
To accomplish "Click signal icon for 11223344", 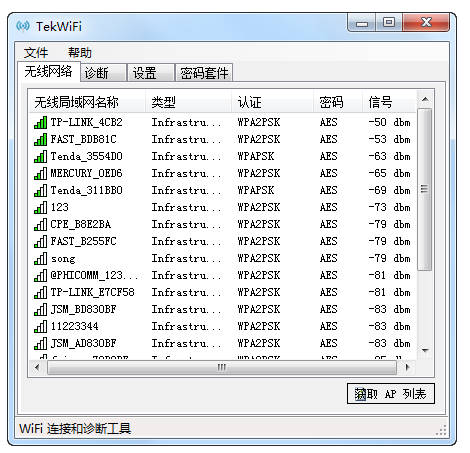I will [x=40, y=326].
